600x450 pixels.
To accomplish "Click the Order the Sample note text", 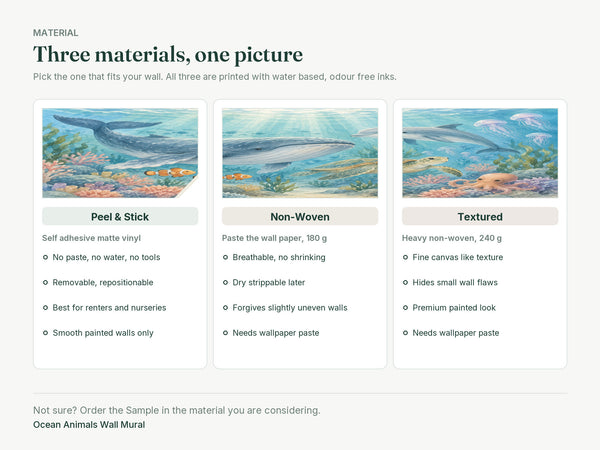I will 177,410.
